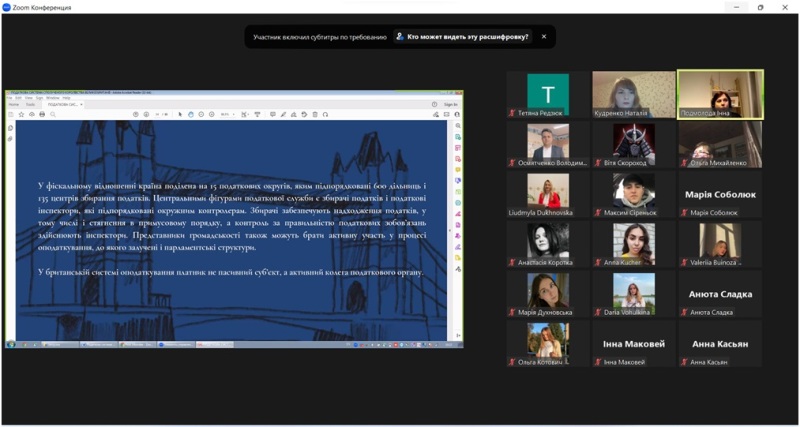Open attachments paperclip icon in Acrobat left pane
Screen dimensions: 800x427
10,138
